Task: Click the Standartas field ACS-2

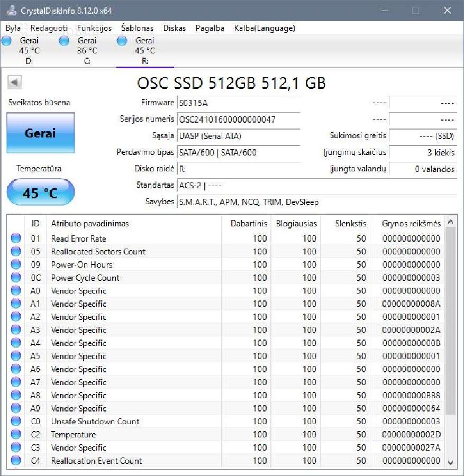Action: pyautogui.click(x=317, y=185)
